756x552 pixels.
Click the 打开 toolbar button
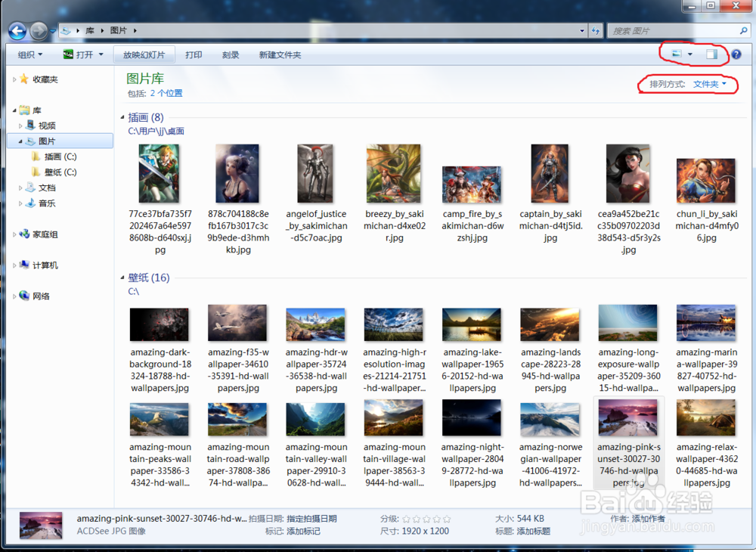79,54
